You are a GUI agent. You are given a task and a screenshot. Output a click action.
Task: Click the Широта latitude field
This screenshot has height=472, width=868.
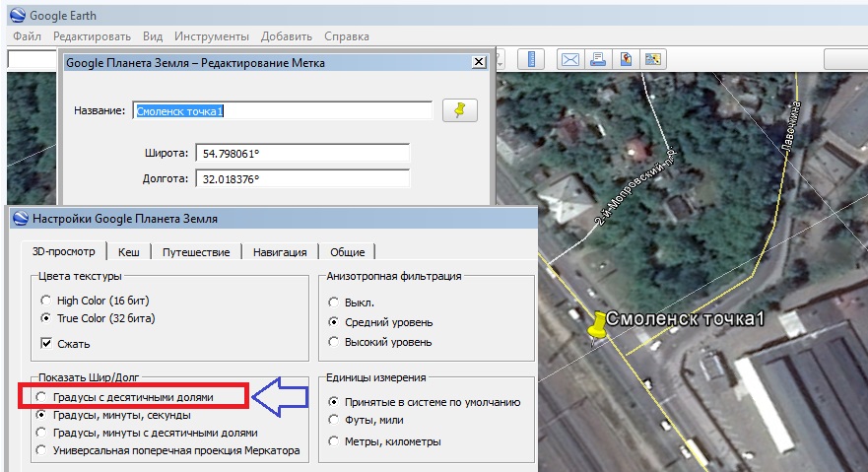coord(303,155)
